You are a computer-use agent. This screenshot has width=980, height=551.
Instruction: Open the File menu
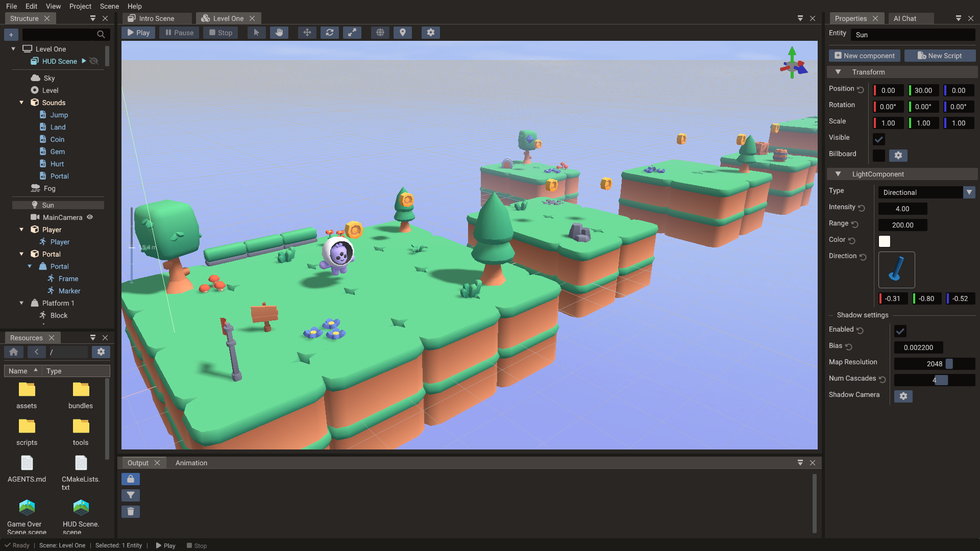coord(11,6)
